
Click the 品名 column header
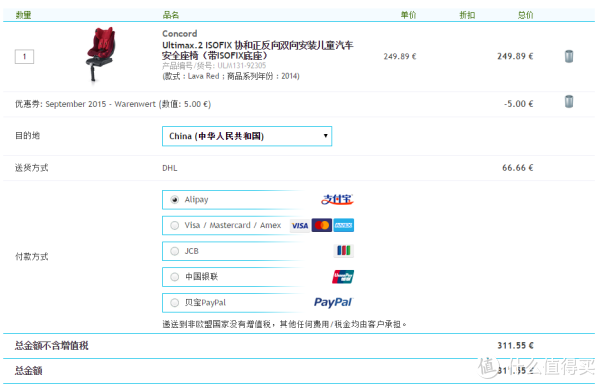(171, 15)
